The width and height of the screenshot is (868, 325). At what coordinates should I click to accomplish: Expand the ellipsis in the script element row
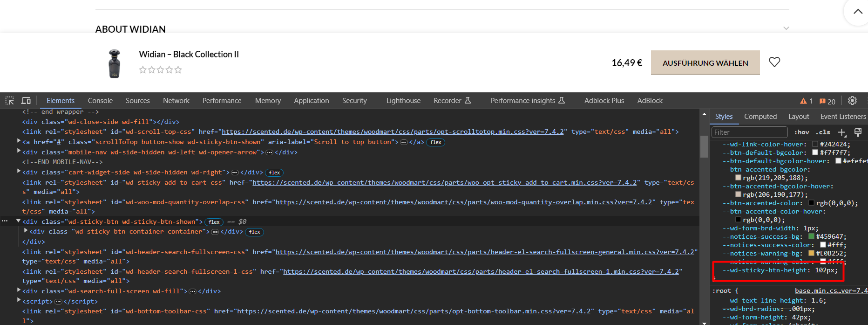click(58, 302)
